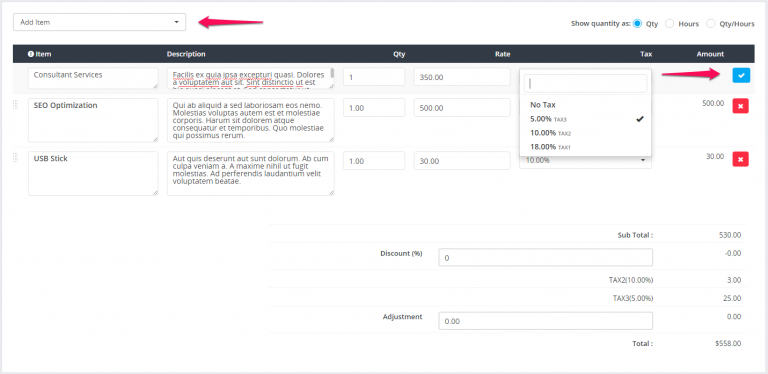This screenshot has height=374, width=768.
Task: Pick the 18.00% TAX1 option
Action: point(585,147)
